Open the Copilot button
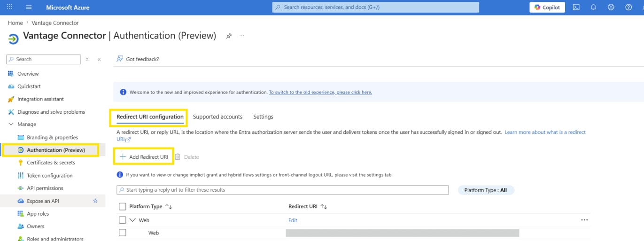644x241 pixels. pos(547,7)
